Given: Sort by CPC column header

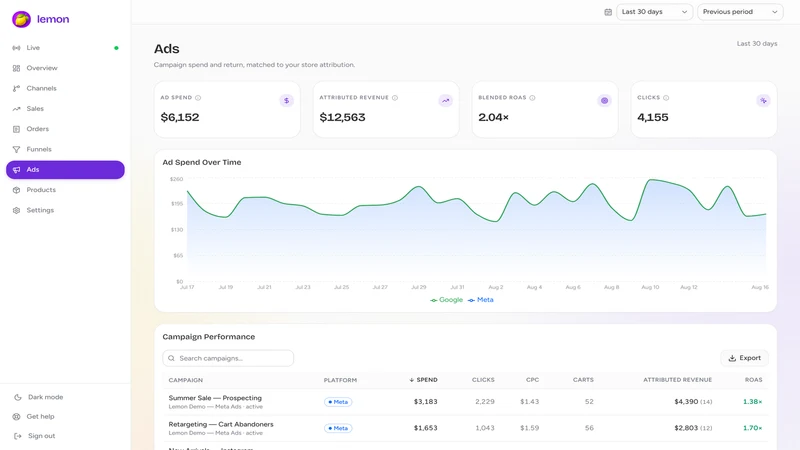Looking at the screenshot, I should [533, 380].
